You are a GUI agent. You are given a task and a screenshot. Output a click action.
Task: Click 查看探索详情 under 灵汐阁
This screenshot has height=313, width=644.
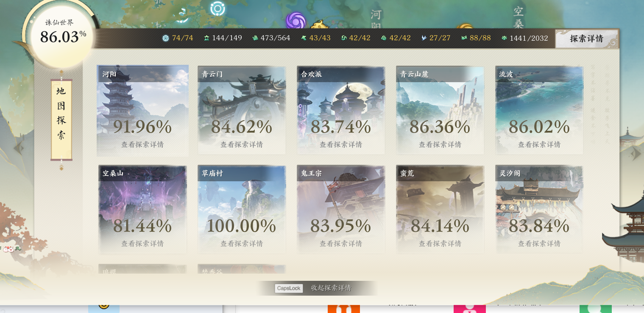point(539,244)
